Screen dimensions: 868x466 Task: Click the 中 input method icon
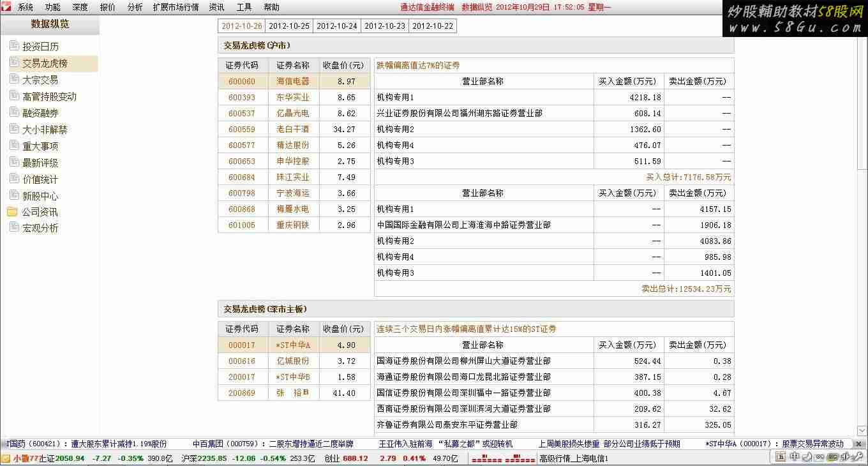(795, 456)
